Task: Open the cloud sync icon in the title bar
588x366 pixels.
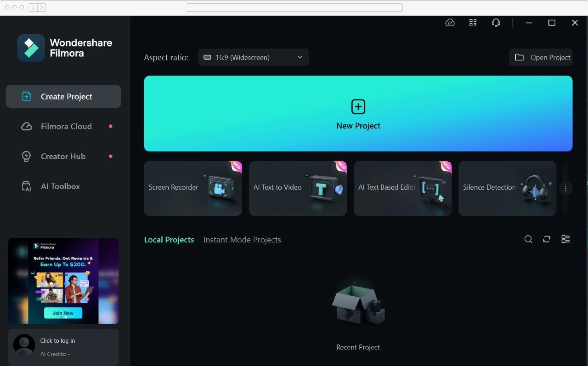Action: tap(450, 22)
